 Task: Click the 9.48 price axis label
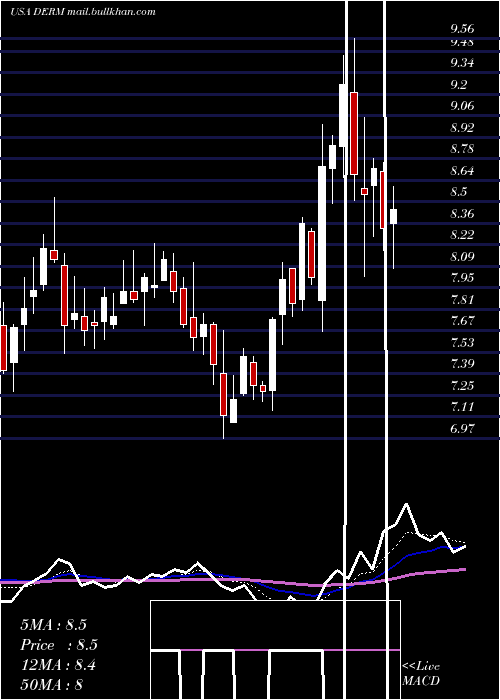pos(462,42)
